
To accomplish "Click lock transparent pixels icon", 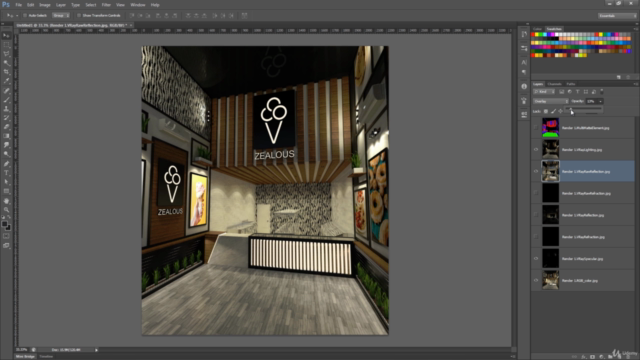I will [x=546, y=111].
